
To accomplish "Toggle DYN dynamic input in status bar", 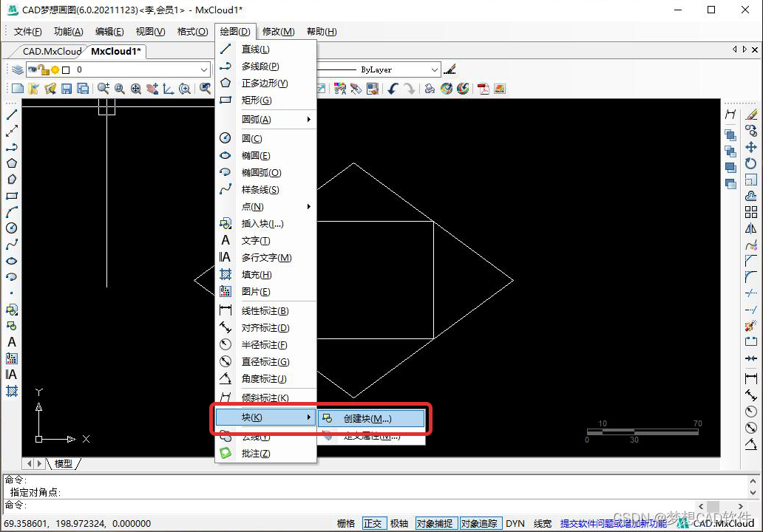I will point(515,523).
